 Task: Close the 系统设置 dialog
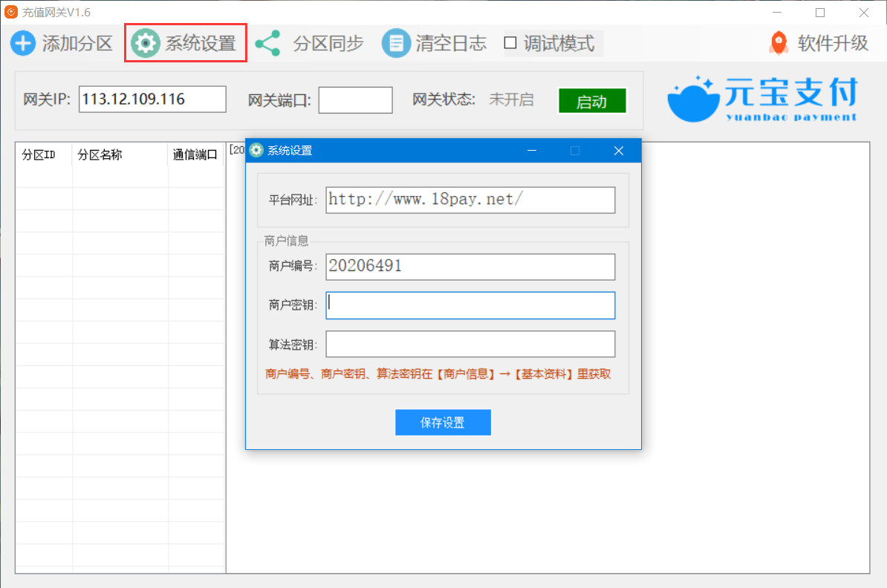[x=618, y=151]
